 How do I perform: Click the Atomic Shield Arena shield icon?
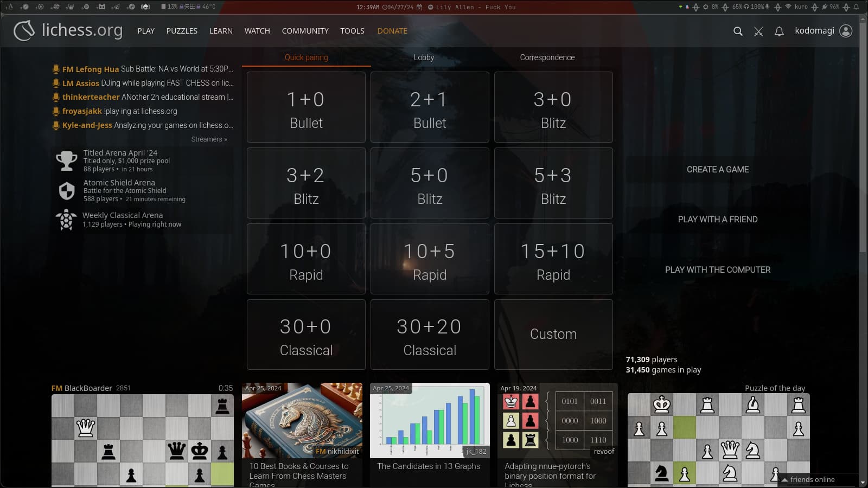click(67, 191)
